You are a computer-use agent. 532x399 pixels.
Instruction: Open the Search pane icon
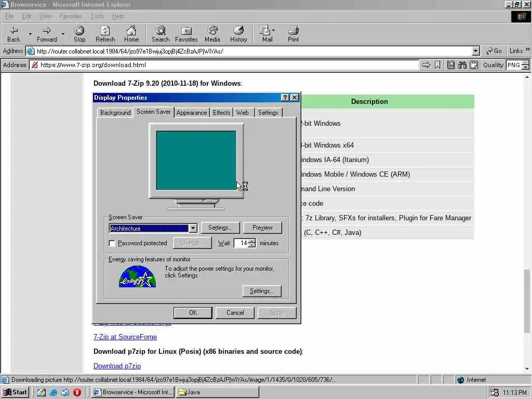click(161, 31)
